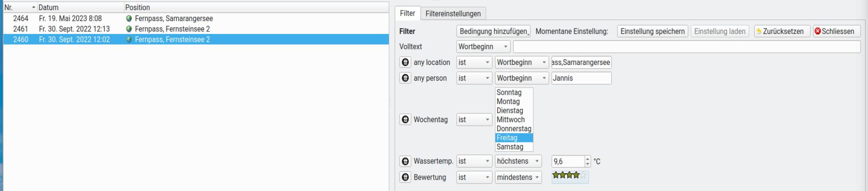This screenshot has width=868, height=191.
Task: Open 'mindestens' comparison dropdown
Action: pyautogui.click(x=518, y=177)
